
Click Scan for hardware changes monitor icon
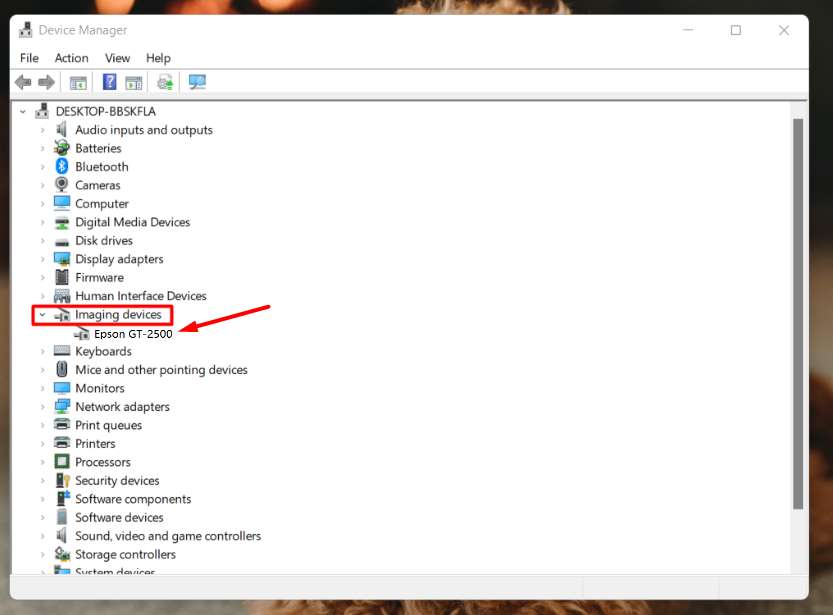tap(197, 82)
